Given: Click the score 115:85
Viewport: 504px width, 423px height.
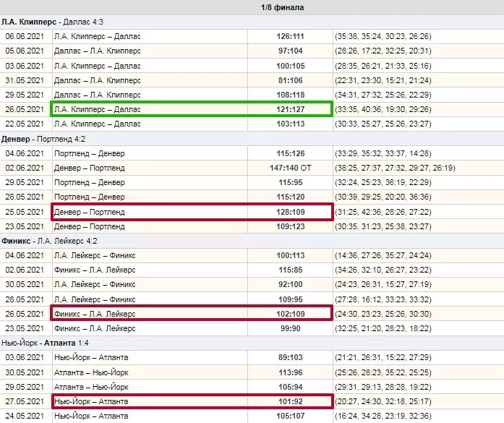Looking at the screenshot, I should point(290,270).
